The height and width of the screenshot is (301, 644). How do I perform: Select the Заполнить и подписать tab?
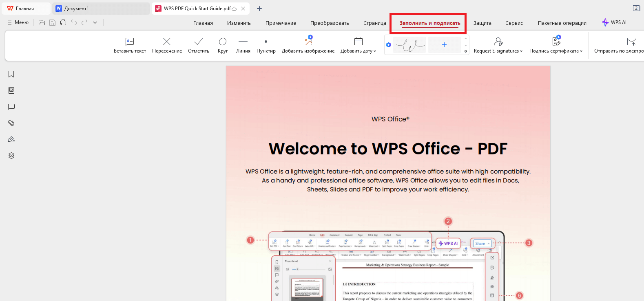(x=430, y=23)
